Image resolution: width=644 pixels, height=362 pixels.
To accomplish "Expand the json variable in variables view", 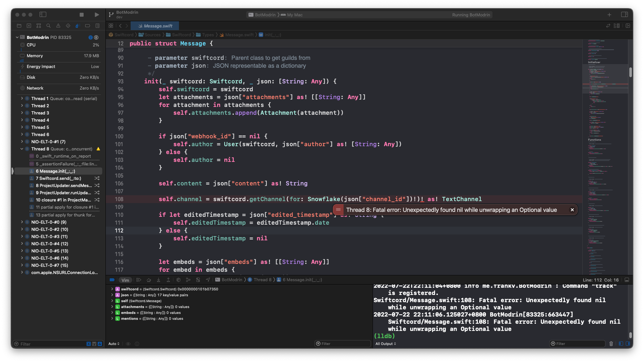I will (x=112, y=295).
